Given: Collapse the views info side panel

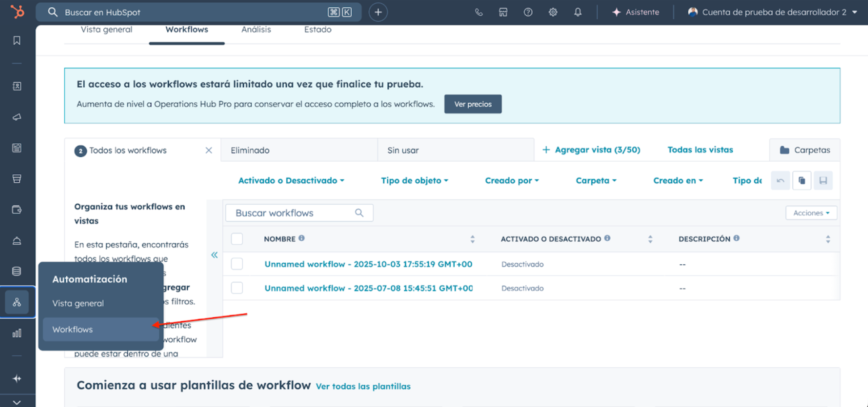Looking at the screenshot, I should [x=214, y=255].
